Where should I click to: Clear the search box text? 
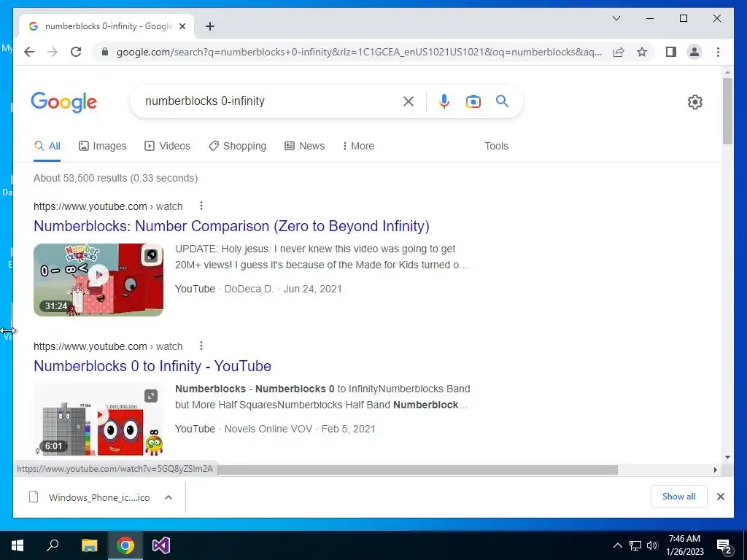point(409,101)
